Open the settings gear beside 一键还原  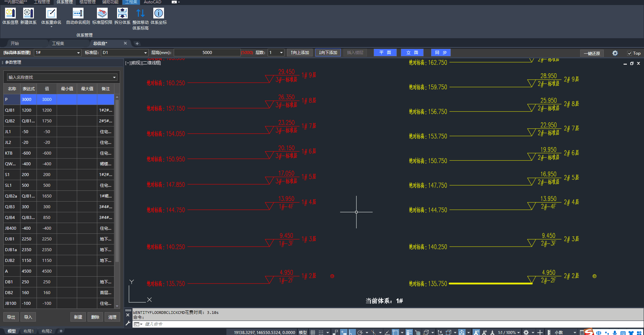coord(615,53)
